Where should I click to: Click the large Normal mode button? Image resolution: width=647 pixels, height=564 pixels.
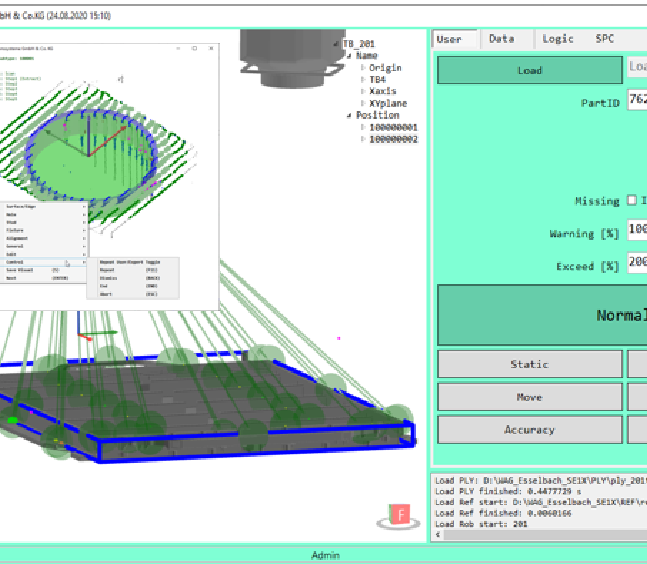[541, 315]
